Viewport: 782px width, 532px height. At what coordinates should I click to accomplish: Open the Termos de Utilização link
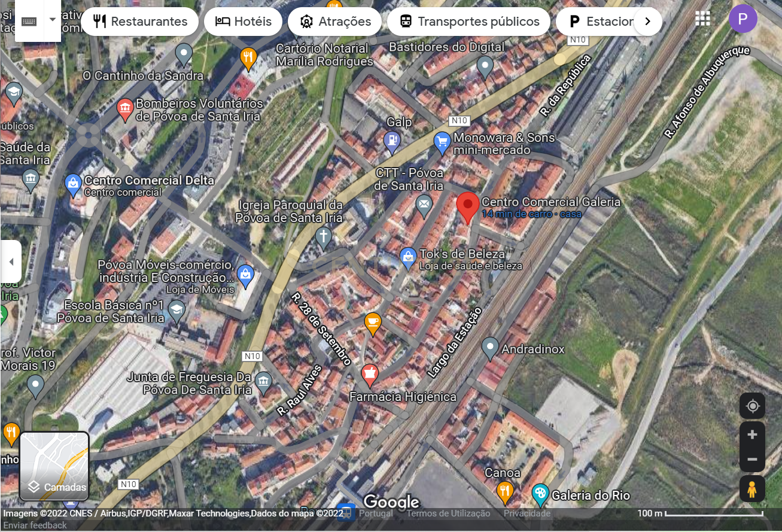[448, 513]
